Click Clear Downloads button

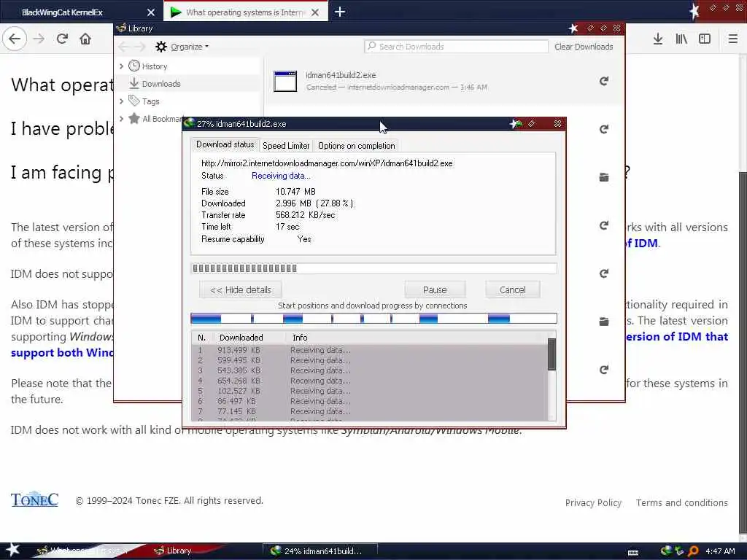click(584, 47)
